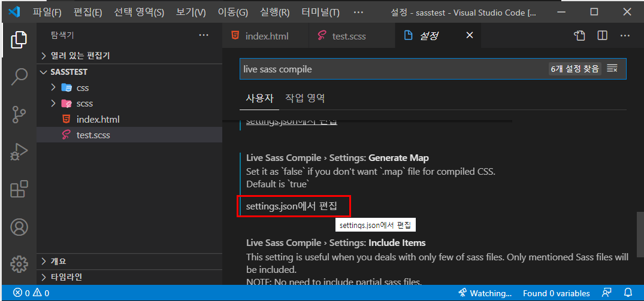The image size is (644, 301).
Task: Open editor more actions ellipsis
Action: point(625,36)
